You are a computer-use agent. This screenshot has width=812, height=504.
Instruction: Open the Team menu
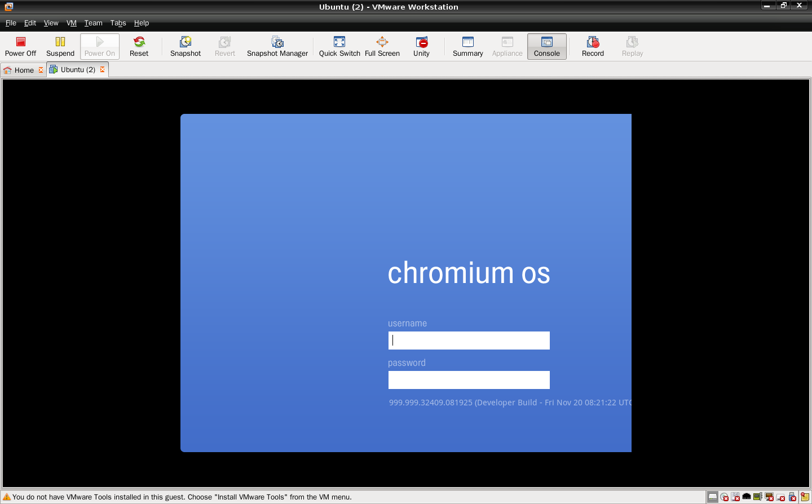pos(93,23)
